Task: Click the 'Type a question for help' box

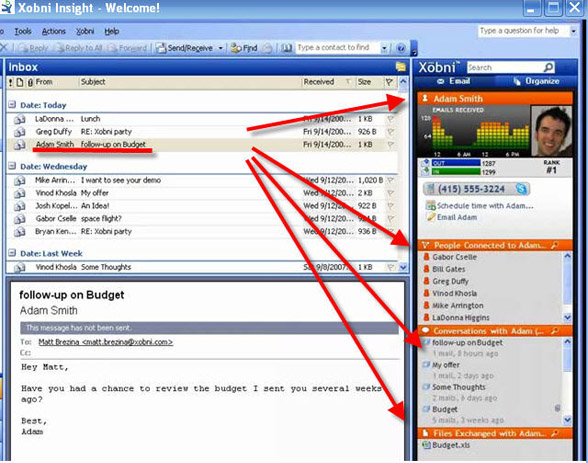Action: 523,31
